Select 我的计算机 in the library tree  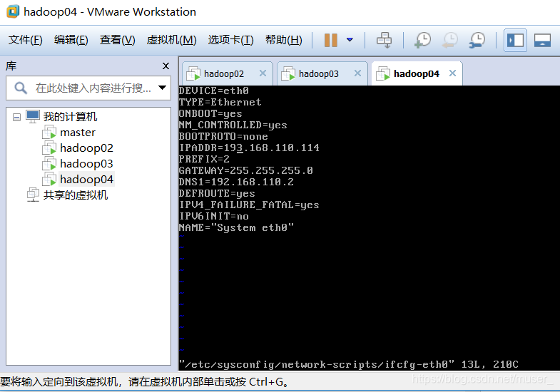pos(70,117)
